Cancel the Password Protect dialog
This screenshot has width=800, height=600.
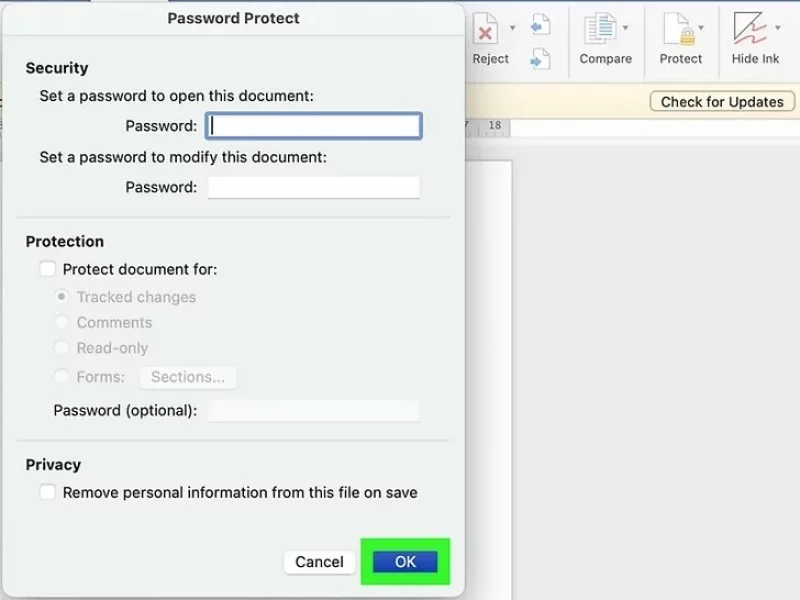[x=319, y=562]
